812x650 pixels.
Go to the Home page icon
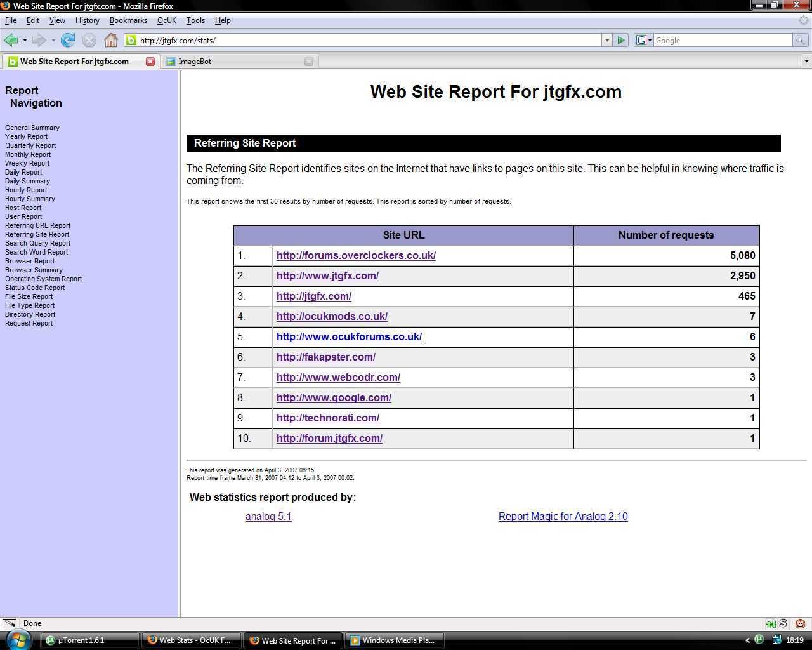pyautogui.click(x=111, y=40)
